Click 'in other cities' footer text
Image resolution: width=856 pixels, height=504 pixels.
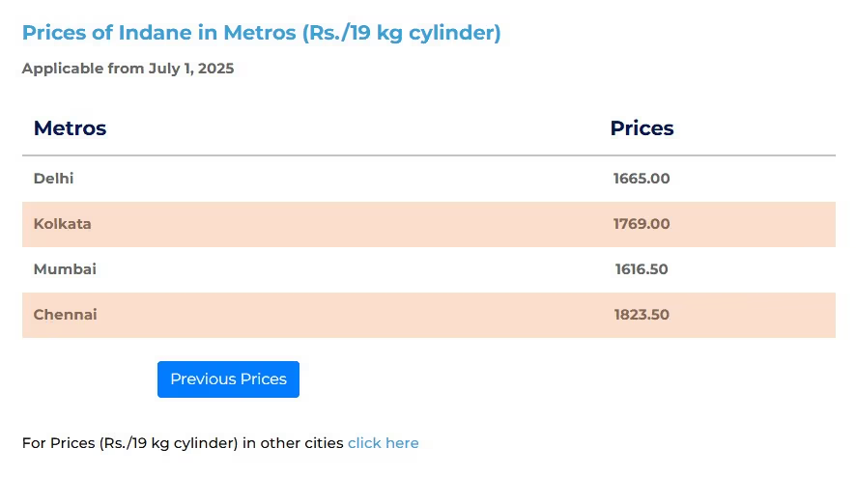click(293, 443)
